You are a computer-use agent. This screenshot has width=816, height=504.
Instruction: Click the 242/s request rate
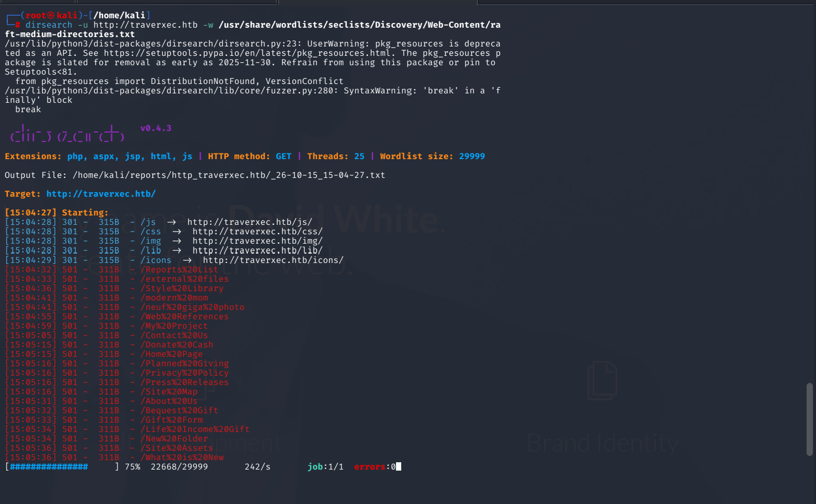(x=258, y=467)
